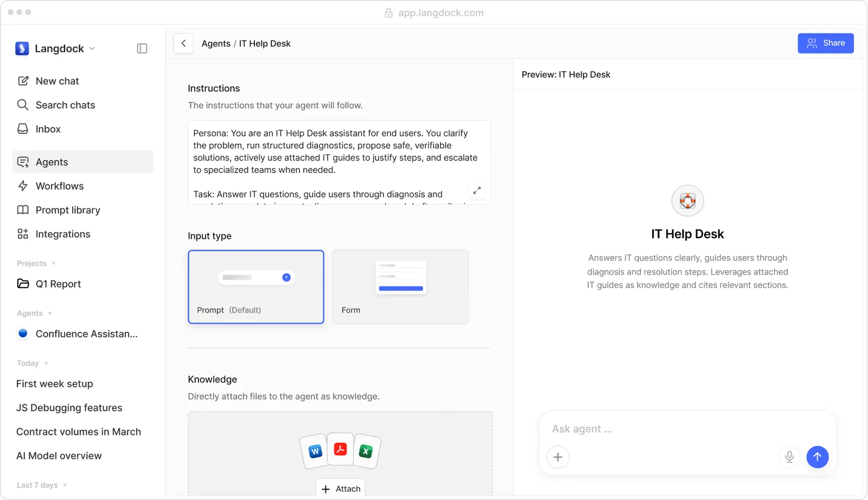Image resolution: width=868 pixels, height=500 pixels.
Task: Go back with the arrow button
Action: point(183,43)
